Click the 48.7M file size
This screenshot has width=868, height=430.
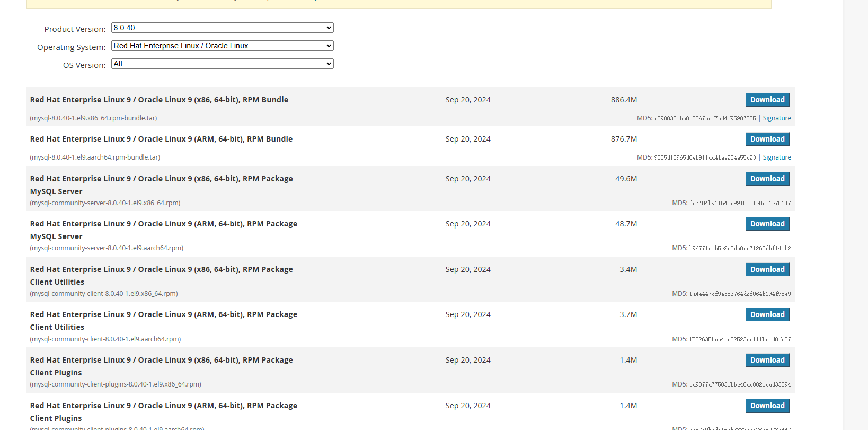[626, 224]
